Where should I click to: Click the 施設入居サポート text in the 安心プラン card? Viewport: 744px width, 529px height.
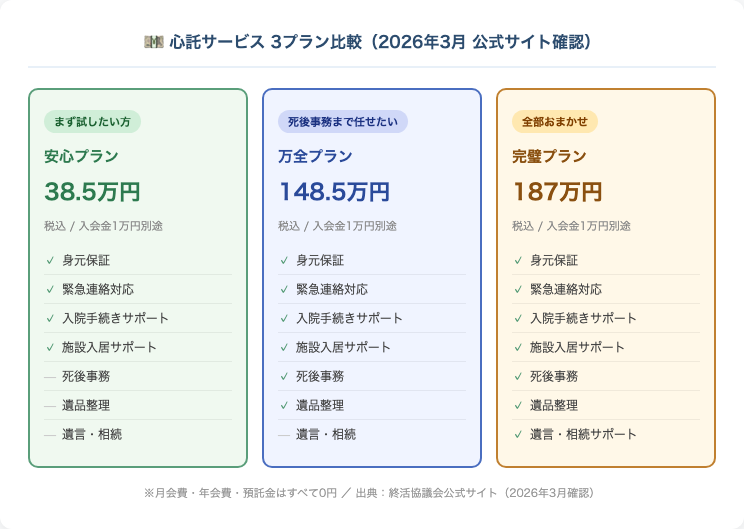point(109,347)
